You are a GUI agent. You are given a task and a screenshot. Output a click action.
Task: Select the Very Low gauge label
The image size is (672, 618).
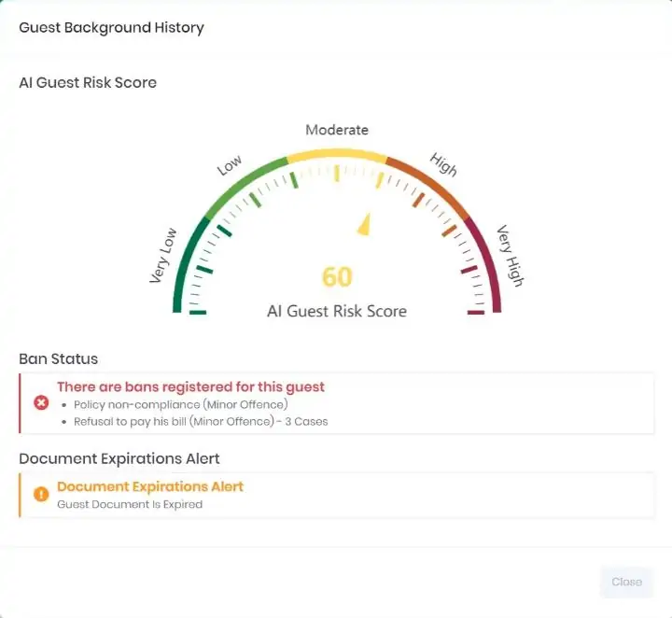click(x=162, y=256)
